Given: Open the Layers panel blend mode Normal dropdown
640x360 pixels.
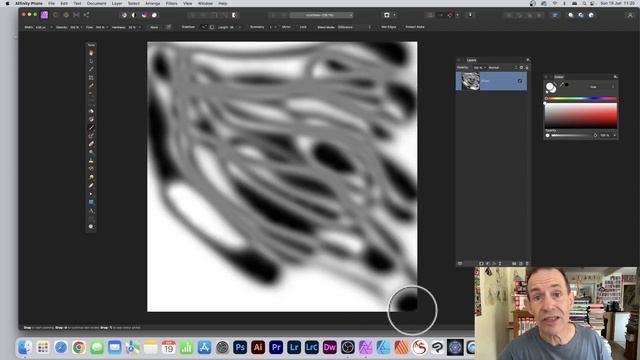Looking at the screenshot, I should (x=502, y=68).
